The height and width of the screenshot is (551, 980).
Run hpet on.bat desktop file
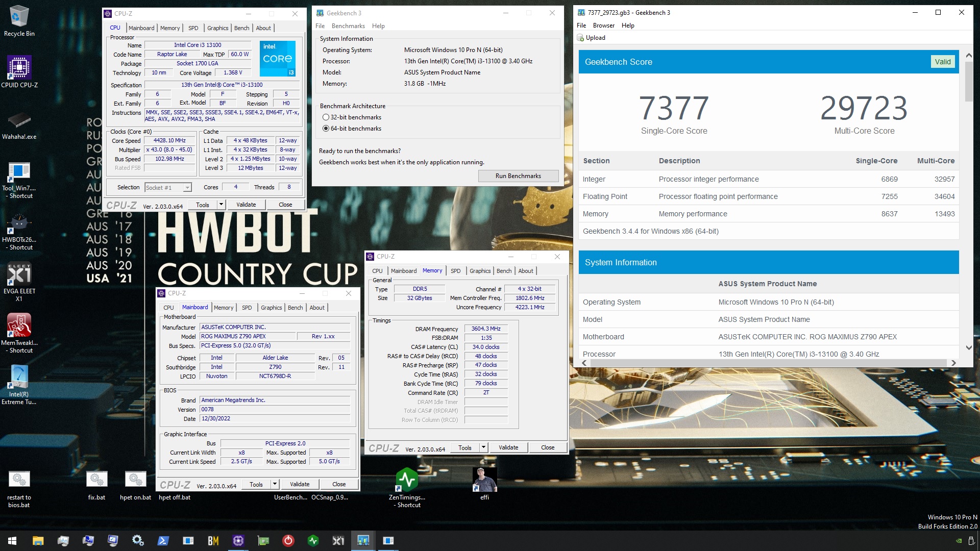pyautogui.click(x=135, y=485)
